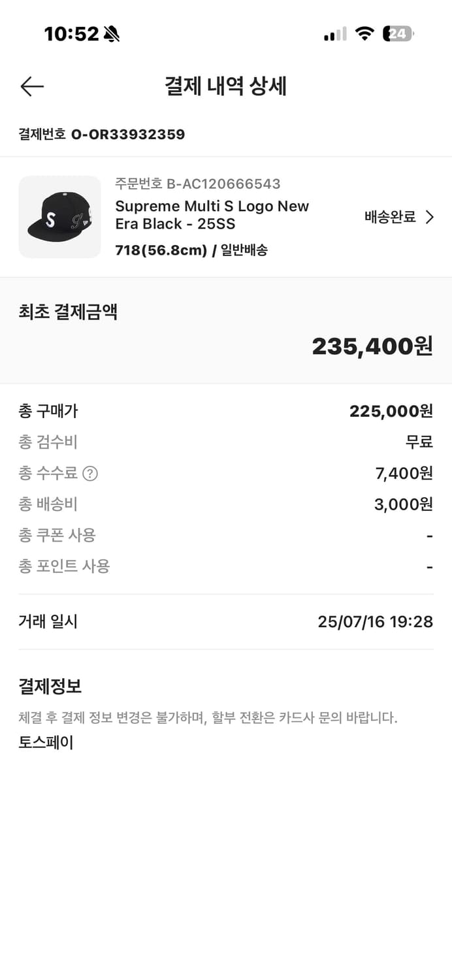The image size is (452, 980).
Task: Expand the 배송완료 chevron arrow
Action: pos(430,218)
